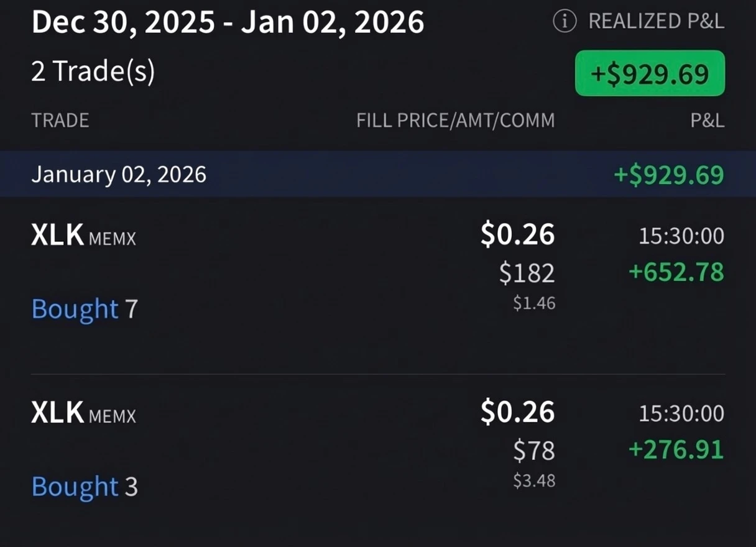This screenshot has width=756, height=547.
Task: Click the +276.91 profit value
Action: pos(676,449)
